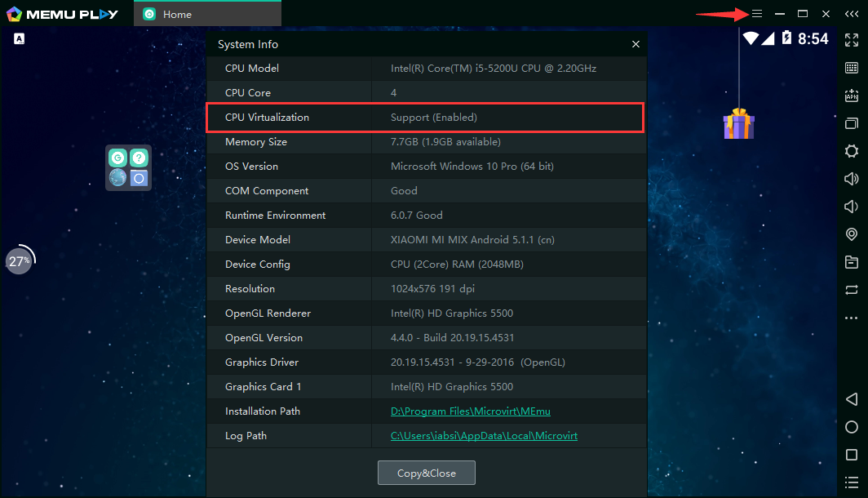Viewport: 868px width, 498px height.
Task: Click the install APK icon
Action: coord(852,96)
